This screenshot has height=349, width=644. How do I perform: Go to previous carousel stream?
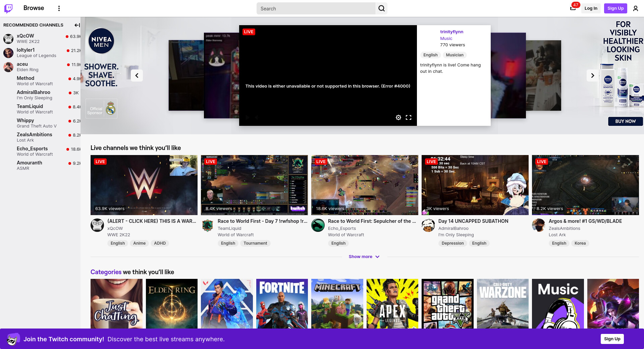click(137, 76)
